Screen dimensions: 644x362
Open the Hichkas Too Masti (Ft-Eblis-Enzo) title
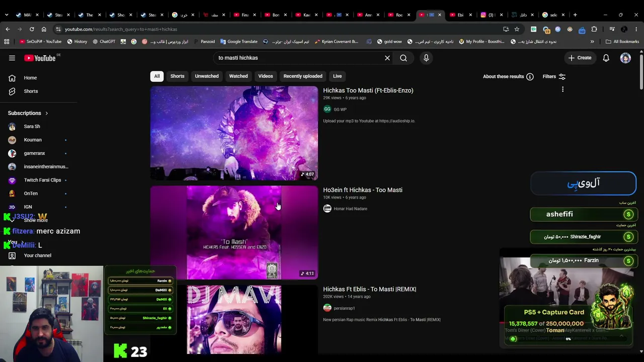[368, 90]
